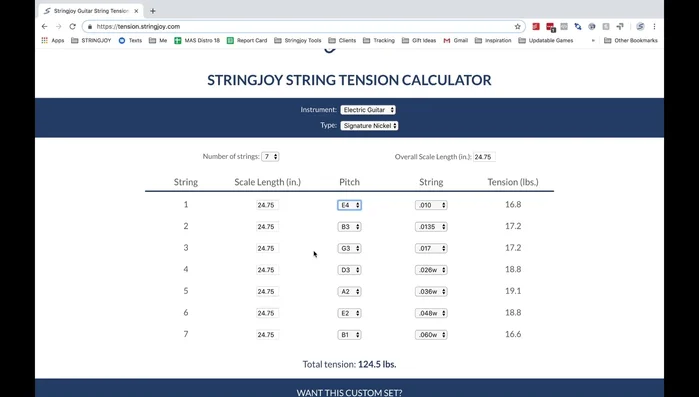The width and height of the screenshot is (699, 397).
Task: Open the Gmail bookmark
Action: pos(456,40)
